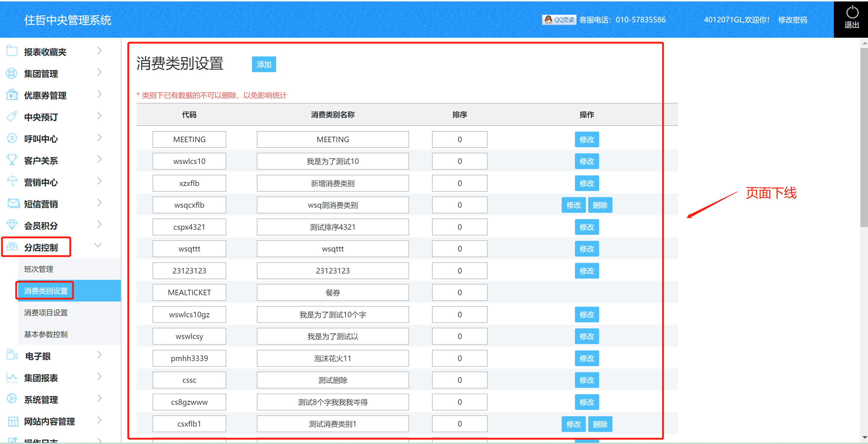
Task: Click the 报表收藏夹 folder icon
Action: pyautogui.click(x=12, y=51)
